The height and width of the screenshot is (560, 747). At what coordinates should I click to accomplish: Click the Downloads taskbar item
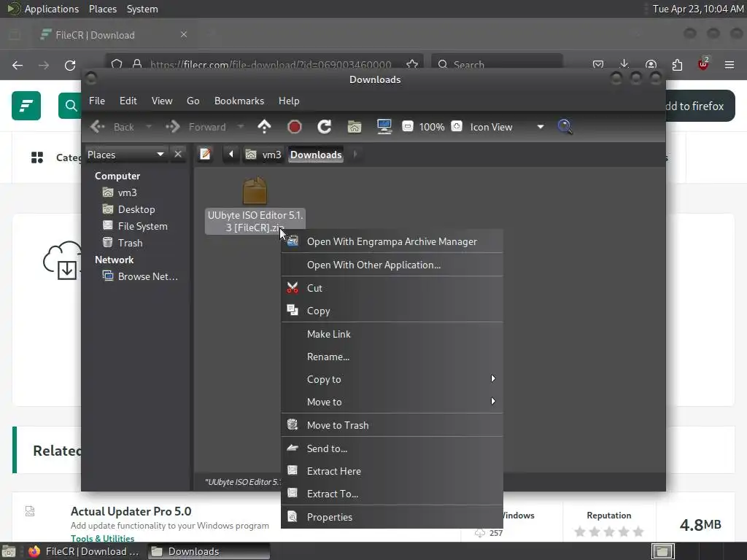pyautogui.click(x=209, y=551)
